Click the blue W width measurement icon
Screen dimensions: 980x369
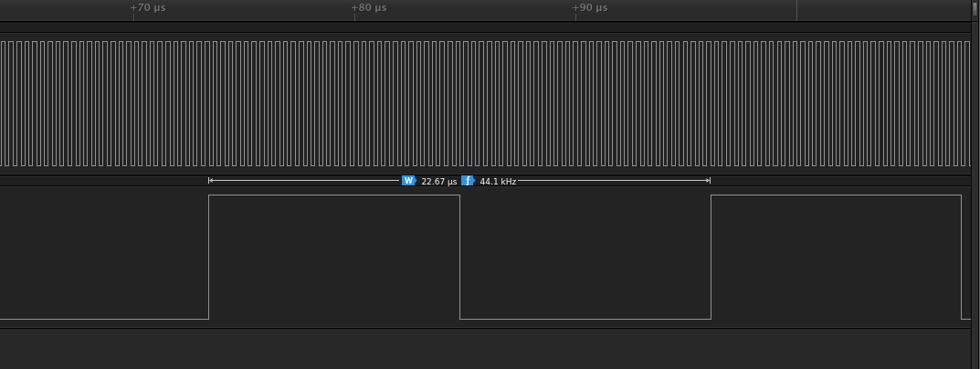point(409,181)
